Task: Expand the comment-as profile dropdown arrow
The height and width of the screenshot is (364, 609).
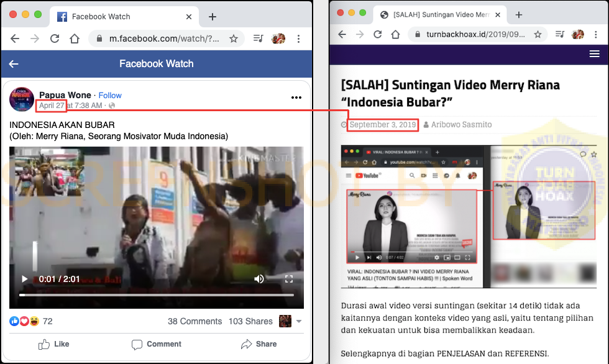Action: [x=299, y=321]
